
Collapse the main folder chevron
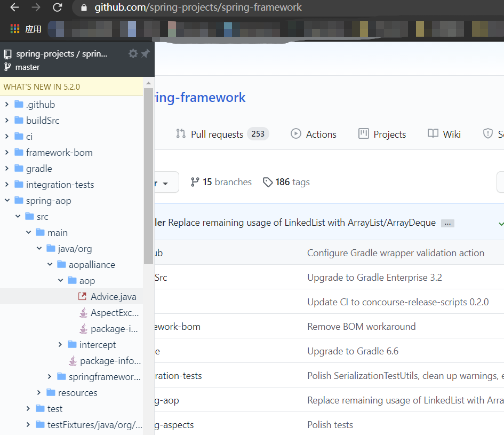[28, 232]
